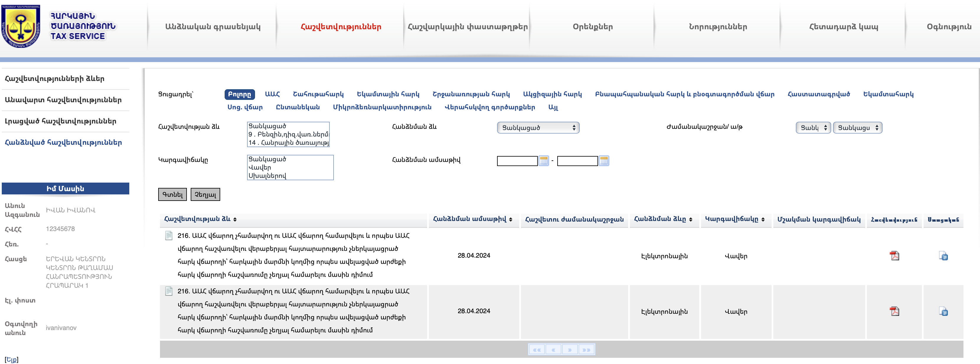The width and height of the screenshot is (980, 364).
Task: Sort by the Հաշվետվության ձև column arrows
Action: click(x=235, y=219)
